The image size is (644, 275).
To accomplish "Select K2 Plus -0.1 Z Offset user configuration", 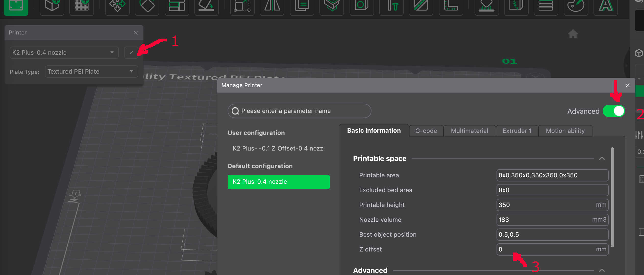I will click(278, 148).
